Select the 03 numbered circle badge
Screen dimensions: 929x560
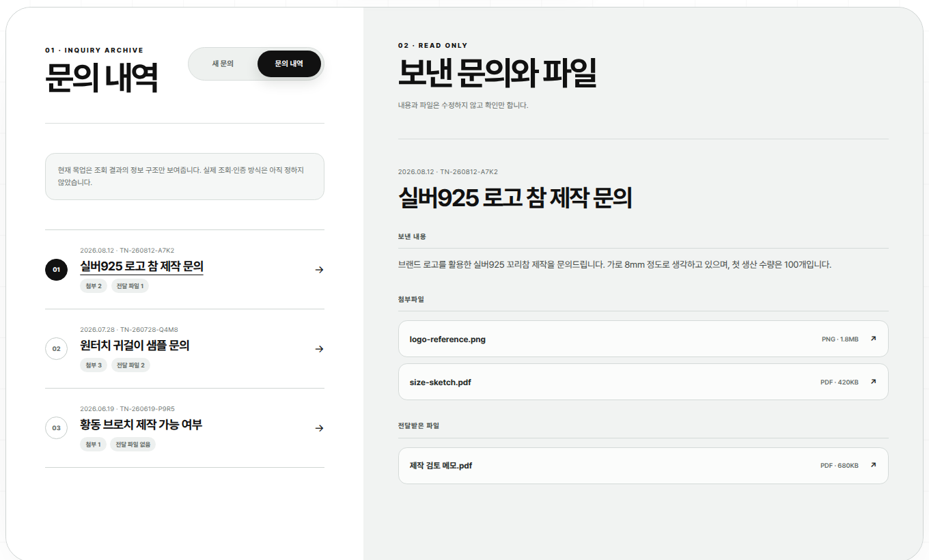(56, 428)
